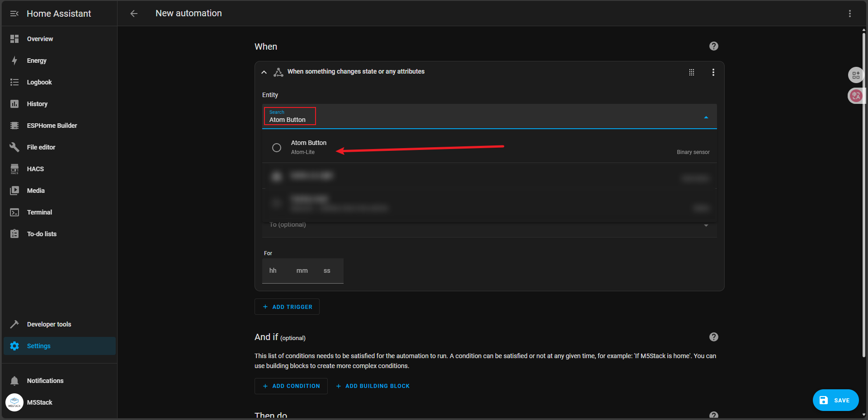Open help for the And if section
The width and height of the screenshot is (868, 420).
(714, 337)
